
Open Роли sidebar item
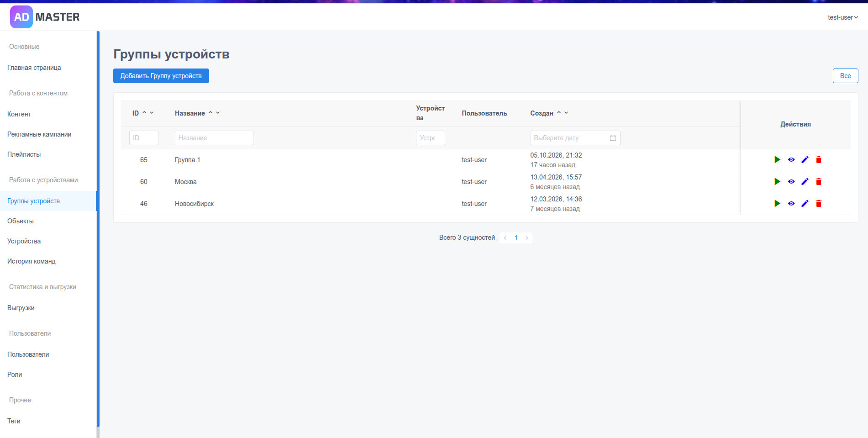[15, 375]
